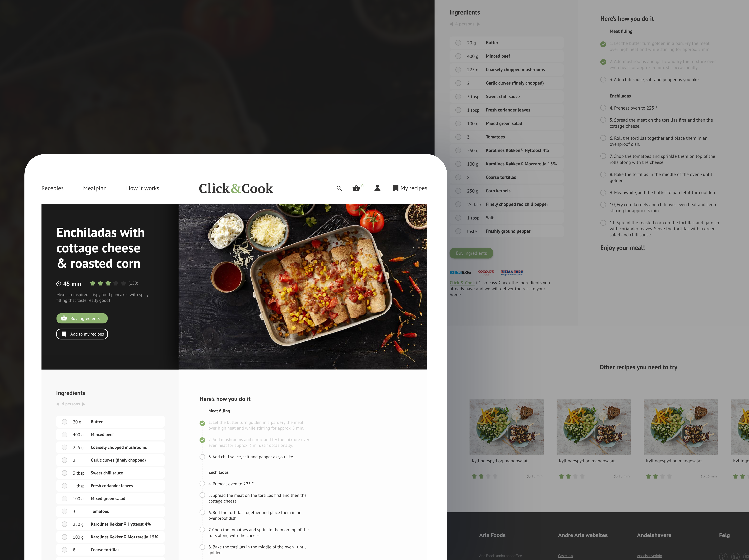The width and height of the screenshot is (749, 560).
Task: Click the 45 min timer icon
Action: (59, 284)
